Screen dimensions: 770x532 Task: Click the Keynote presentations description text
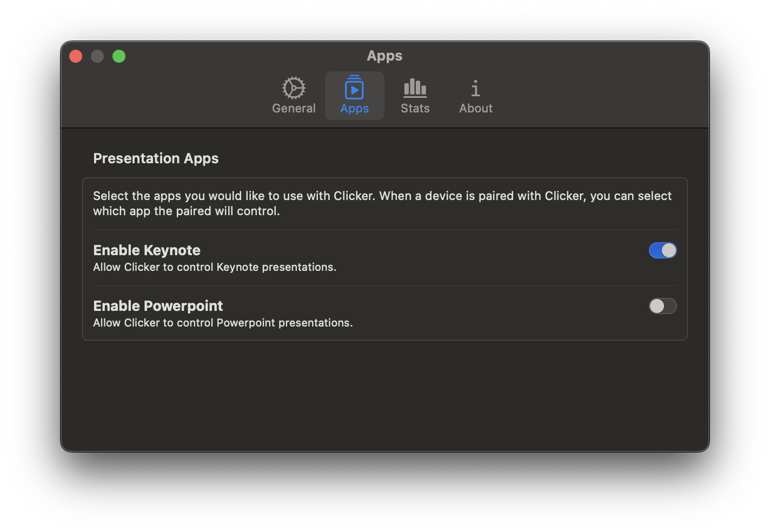(215, 267)
